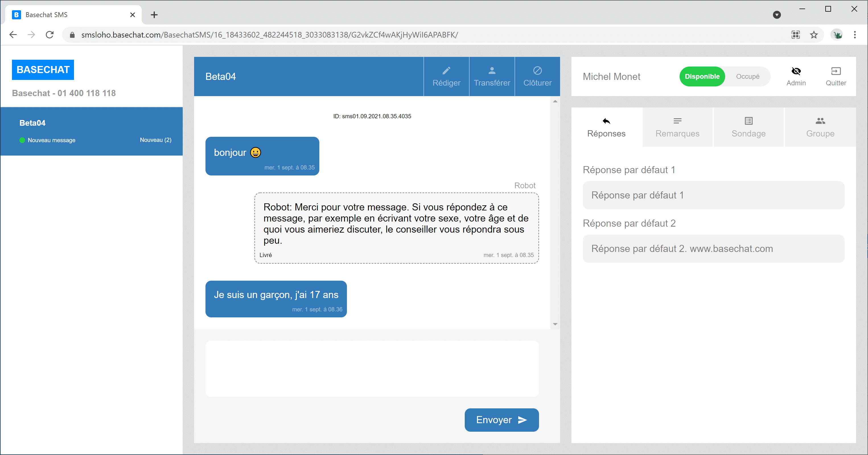
Task: Bookmark page with star icon
Action: point(813,35)
